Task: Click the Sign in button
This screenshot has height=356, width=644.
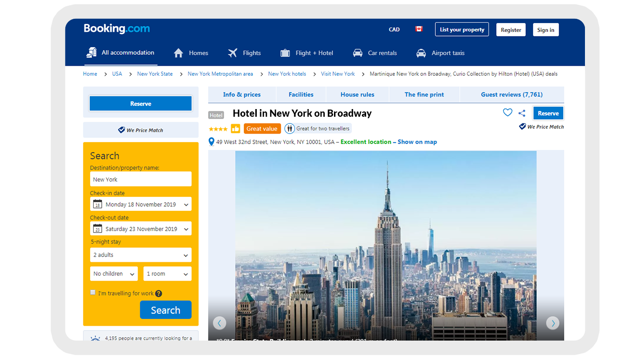Action: (x=546, y=30)
